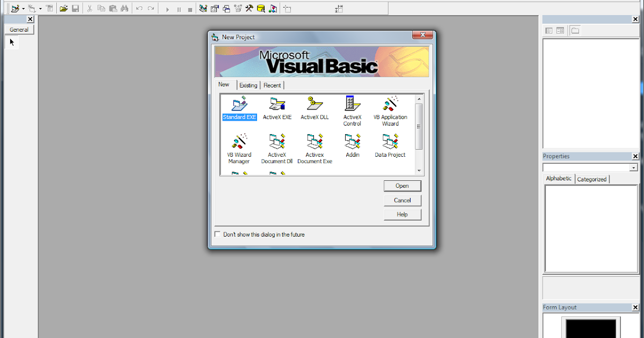The height and width of the screenshot is (338, 644).
Task: Click the Help button in the dialog
Action: click(402, 214)
